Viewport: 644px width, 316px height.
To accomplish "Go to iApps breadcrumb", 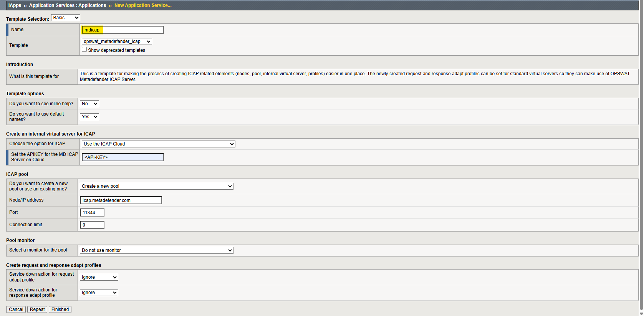I will point(15,5).
